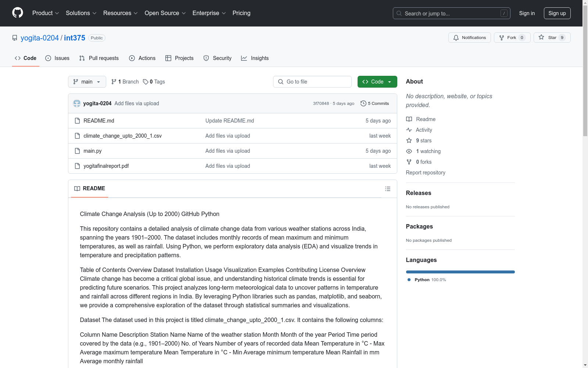Image resolution: width=588 pixels, height=368 pixels.
Task: Click the branch icon next to 1 Branch
Action: coord(114,82)
